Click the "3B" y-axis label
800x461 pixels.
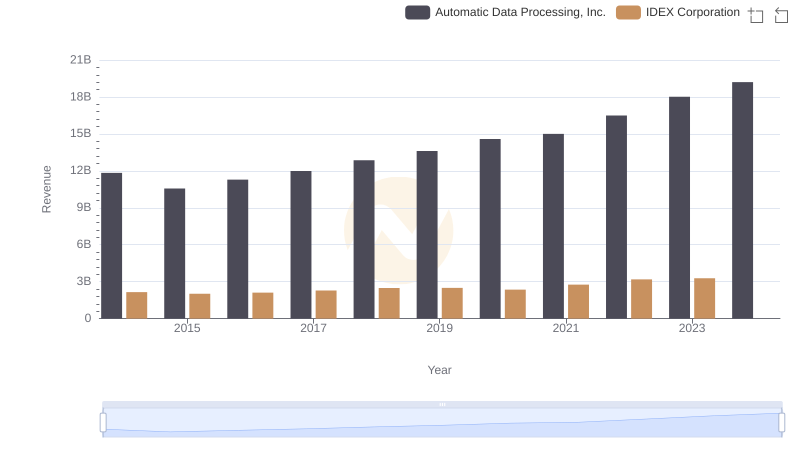pyautogui.click(x=84, y=281)
